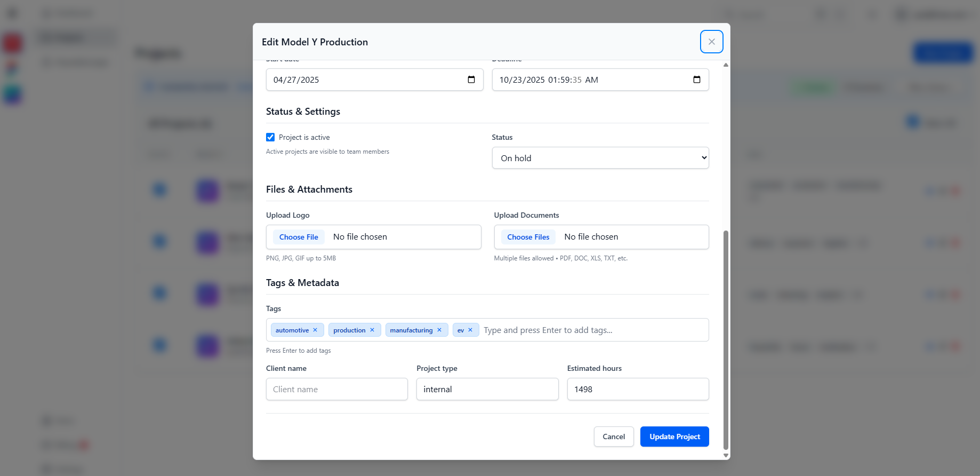Viewport: 980px width, 476px height.
Task: Open the Status dropdown showing On hold
Action: (600, 158)
